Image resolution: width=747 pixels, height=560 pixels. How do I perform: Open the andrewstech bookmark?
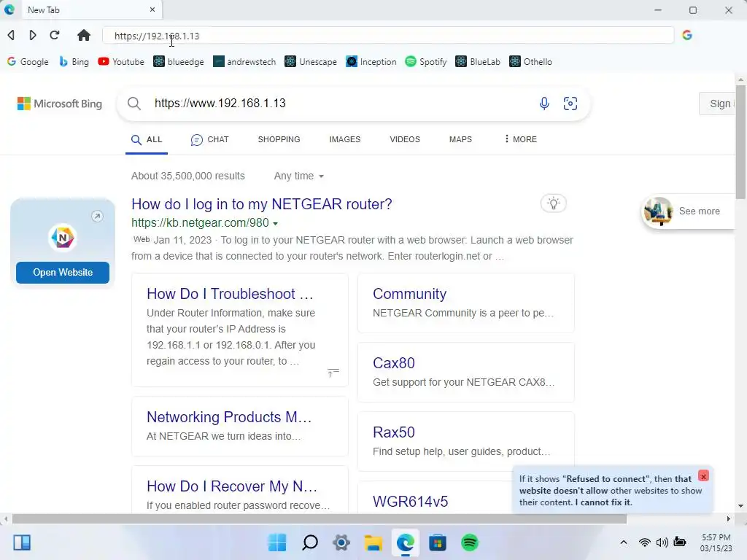(x=244, y=61)
